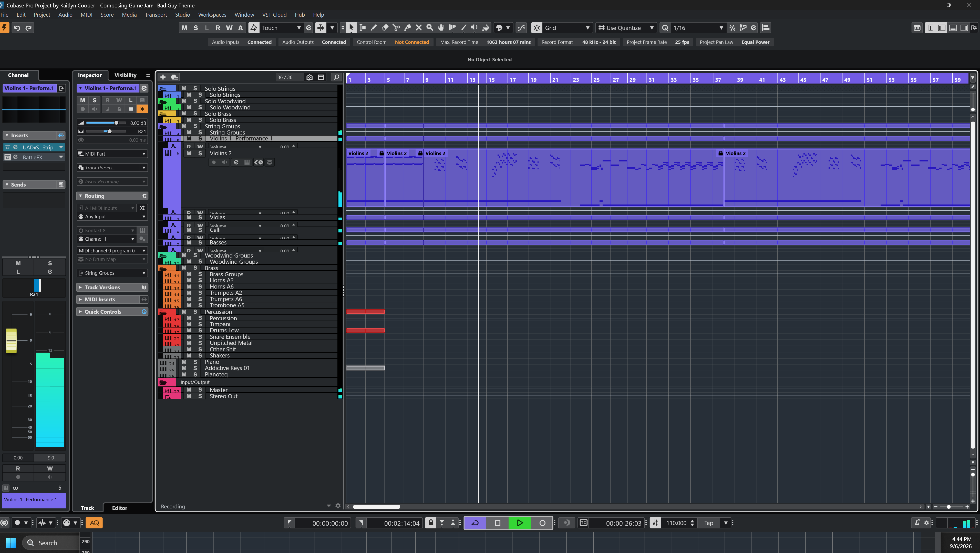
Task: Open the 1/16 quantize preset dropdown
Action: [698, 27]
